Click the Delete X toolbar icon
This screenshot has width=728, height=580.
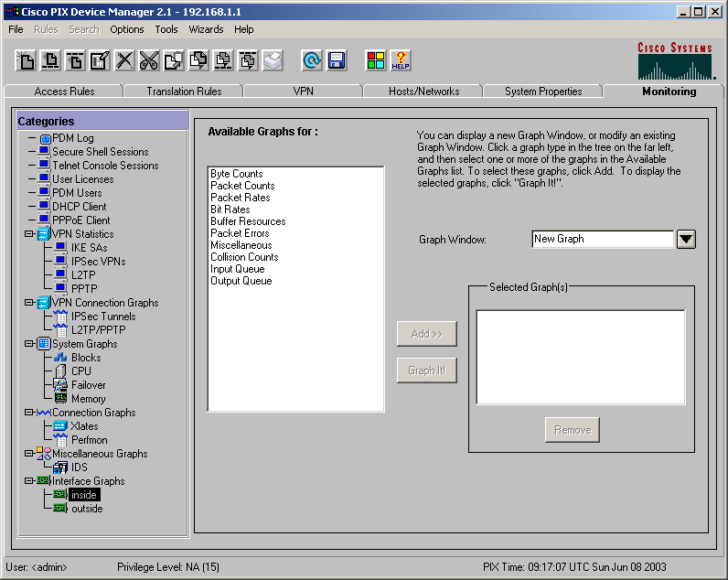[x=124, y=60]
